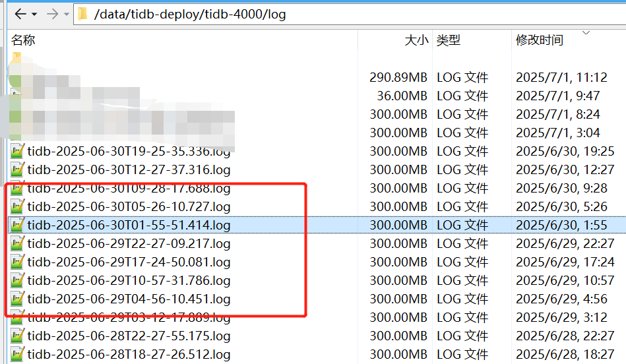
Task: Click log icon of tidb-2025-06-30T05-26-10.727.log
Action: (x=17, y=207)
